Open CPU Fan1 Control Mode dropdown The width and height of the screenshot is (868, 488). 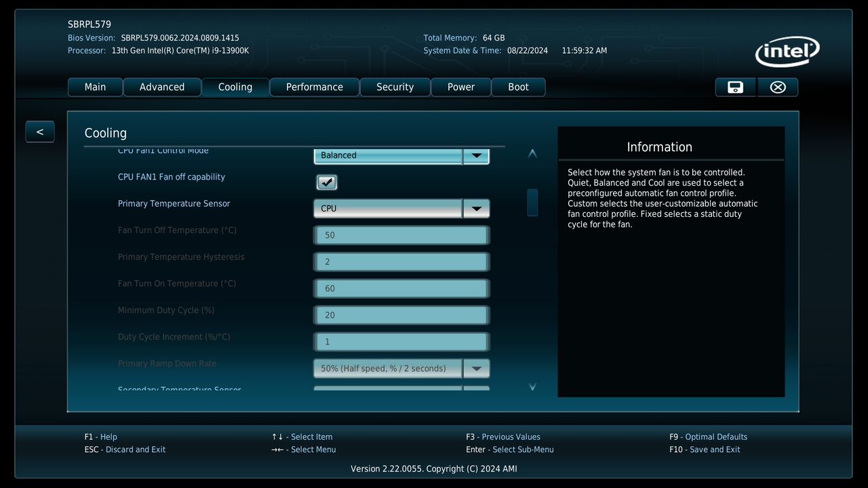tap(401, 155)
